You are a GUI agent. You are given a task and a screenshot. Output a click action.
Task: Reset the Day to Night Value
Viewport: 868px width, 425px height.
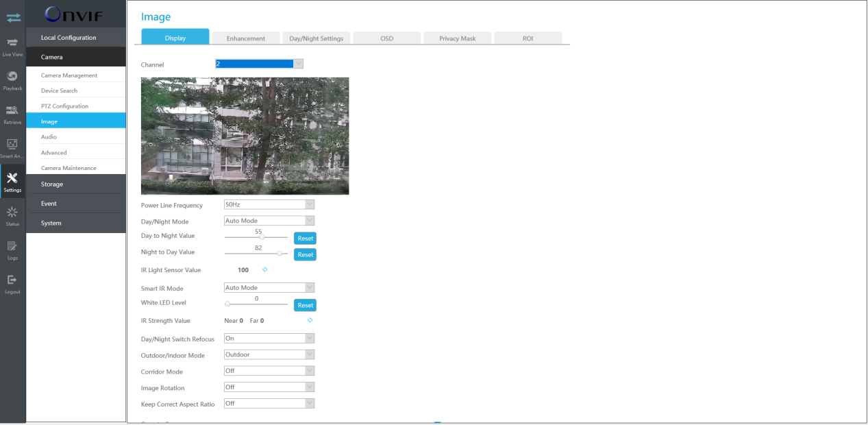[x=306, y=239]
